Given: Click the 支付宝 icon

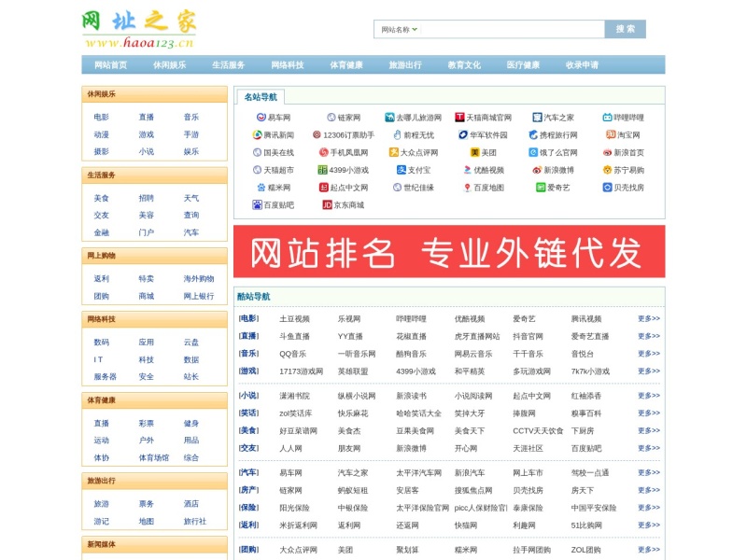Looking at the screenshot, I should click(402, 170).
